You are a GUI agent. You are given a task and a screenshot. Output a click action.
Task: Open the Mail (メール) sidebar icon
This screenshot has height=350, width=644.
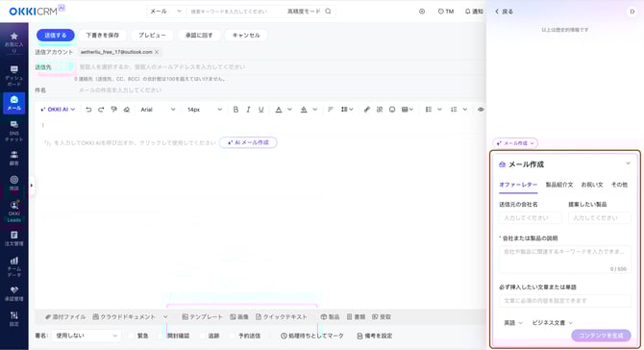coord(14,103)
